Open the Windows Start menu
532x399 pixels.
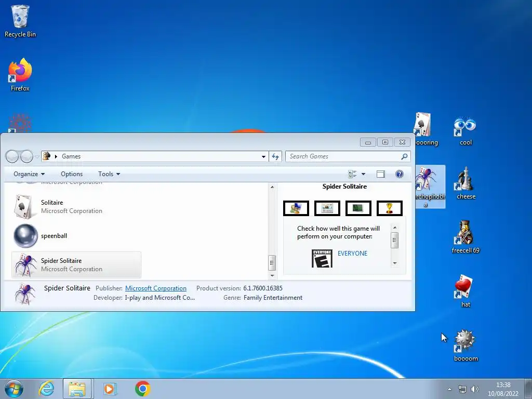tap(14, 389)
